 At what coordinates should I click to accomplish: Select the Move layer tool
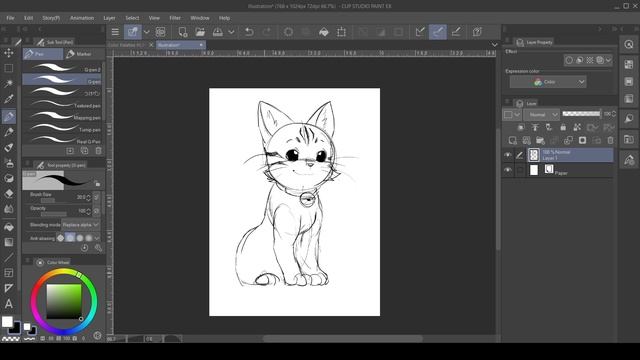click(x=9, y=53)
